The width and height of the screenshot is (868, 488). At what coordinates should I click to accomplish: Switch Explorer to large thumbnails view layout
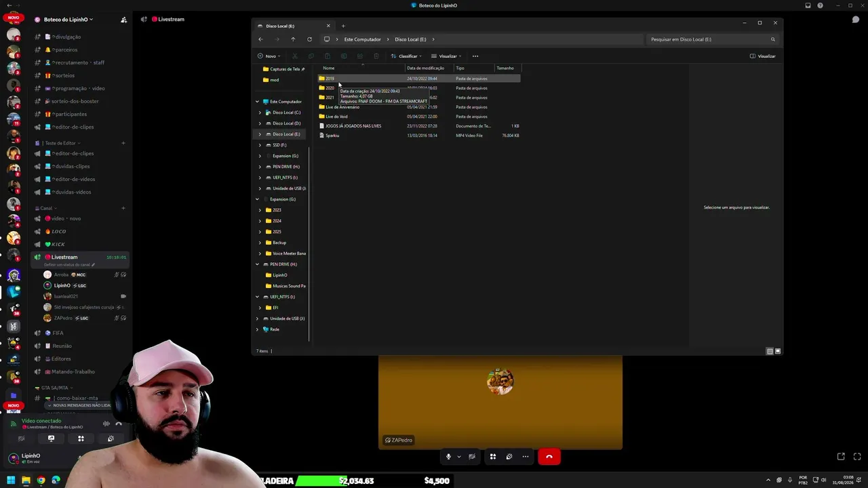tap(778, 351)
